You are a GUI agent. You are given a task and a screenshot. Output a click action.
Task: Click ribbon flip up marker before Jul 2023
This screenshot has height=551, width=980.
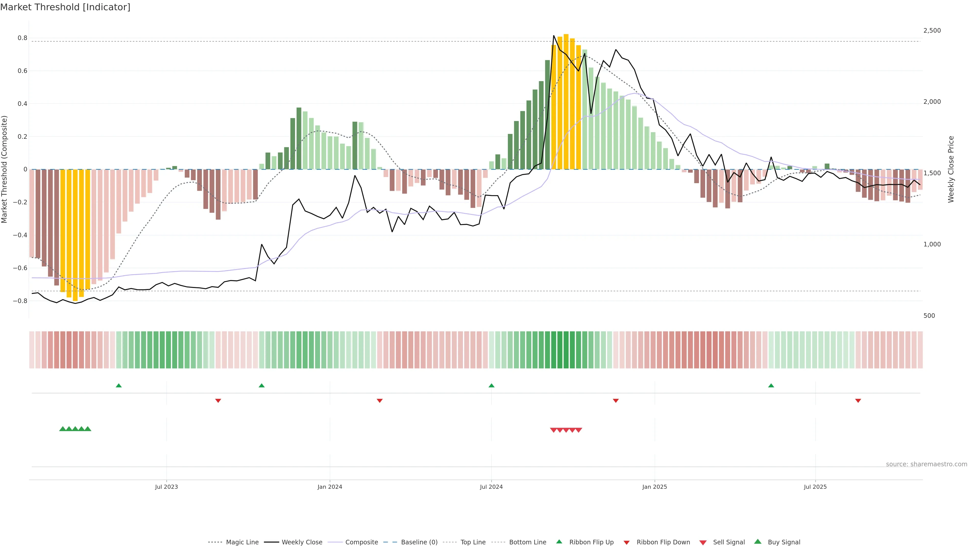click(x=119, y=386)
